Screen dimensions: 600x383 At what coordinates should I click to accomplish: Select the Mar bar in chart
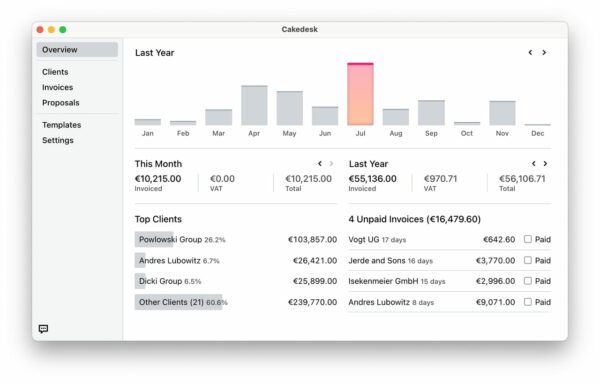[x=218, y=117]
